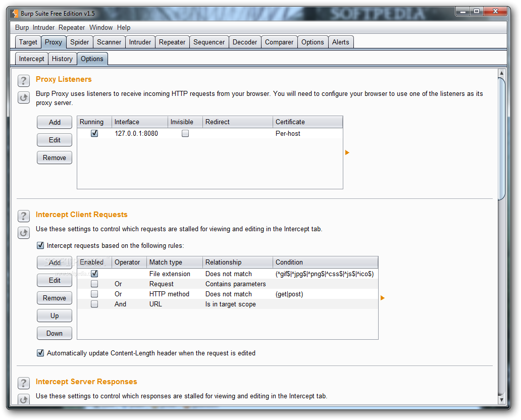Open the Intercept sub-tab
Viewport: 521px width, 420px height.
[32, 59]
